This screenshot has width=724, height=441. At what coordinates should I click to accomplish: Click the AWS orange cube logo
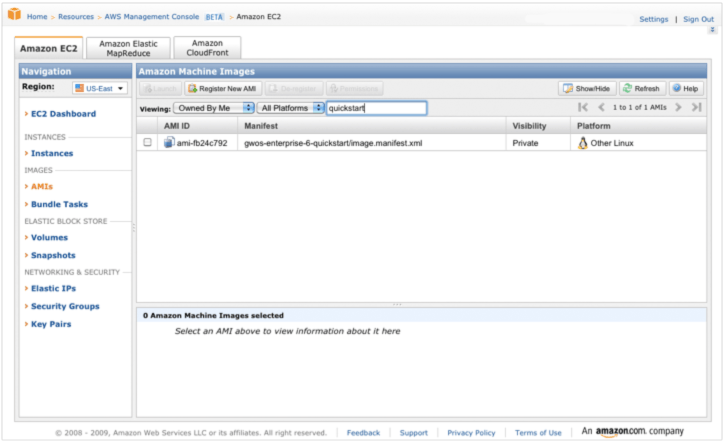tap(15, 14)
